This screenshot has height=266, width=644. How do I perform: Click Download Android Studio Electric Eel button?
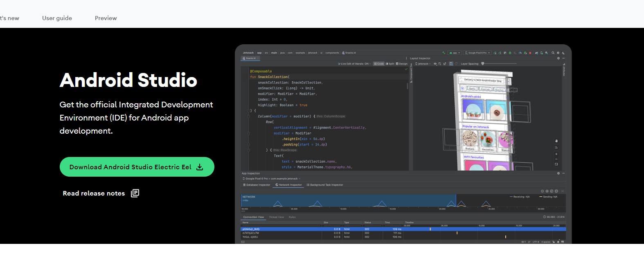[x=137, y=167]
